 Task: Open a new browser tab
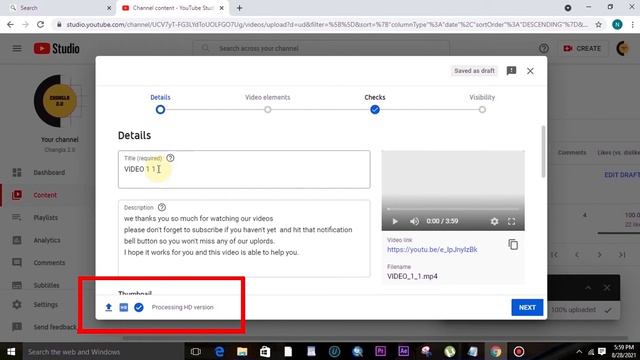[x=239, y=8]
